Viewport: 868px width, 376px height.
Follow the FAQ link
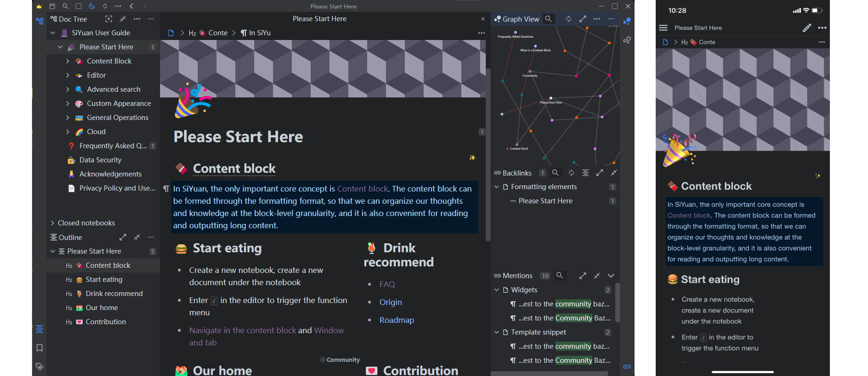pyautogui.click(x=387, y=284)
